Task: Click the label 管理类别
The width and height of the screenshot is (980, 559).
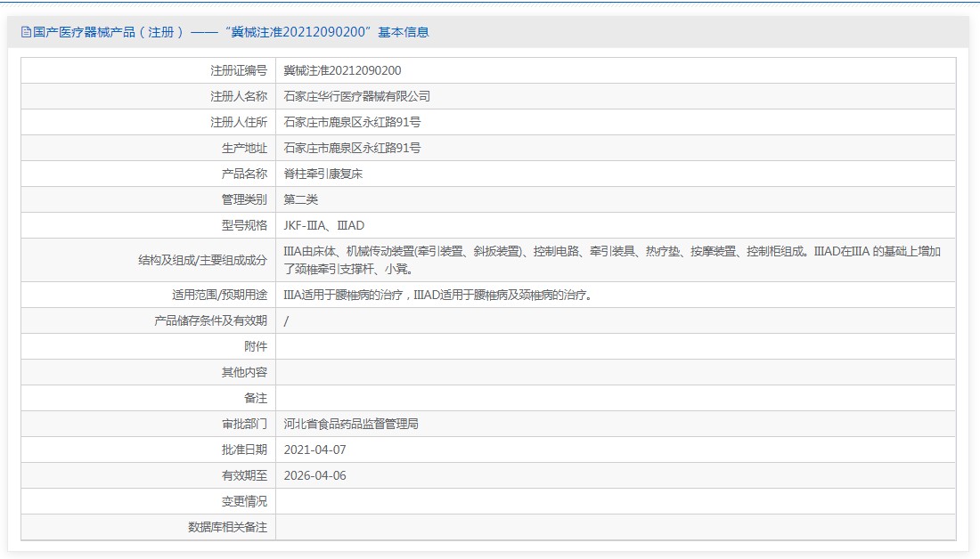Action: coord(244,199)
